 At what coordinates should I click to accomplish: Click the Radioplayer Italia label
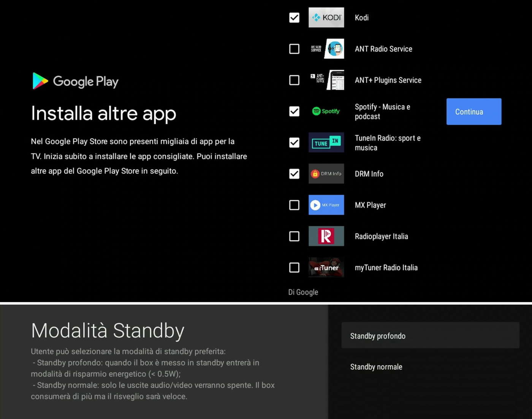pyautogui.click(x=382, y=236)
